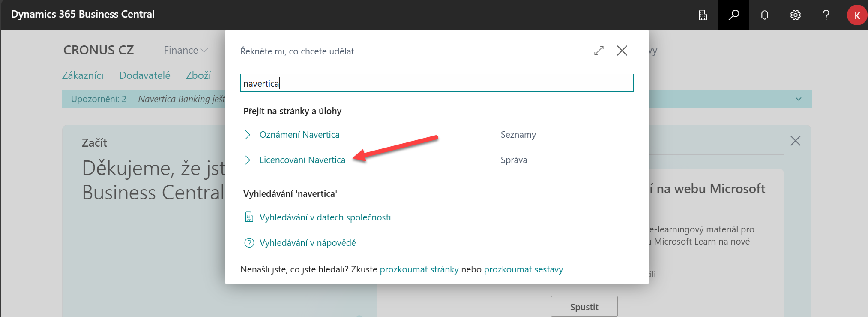This screenshot has width=868, height=317.
Task: Expand the search dialog to full size
Action: click(x=599, y=51)
